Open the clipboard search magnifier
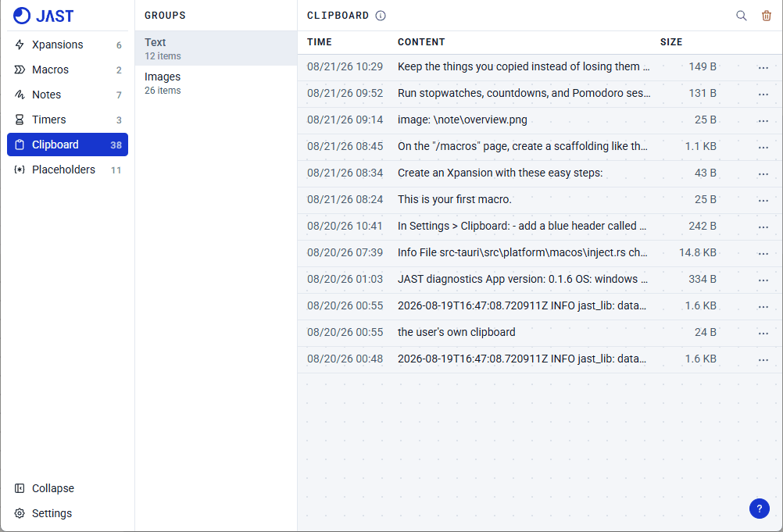Image resolution: width=783 pixels, height=532 pixels. tap(742, 16)
